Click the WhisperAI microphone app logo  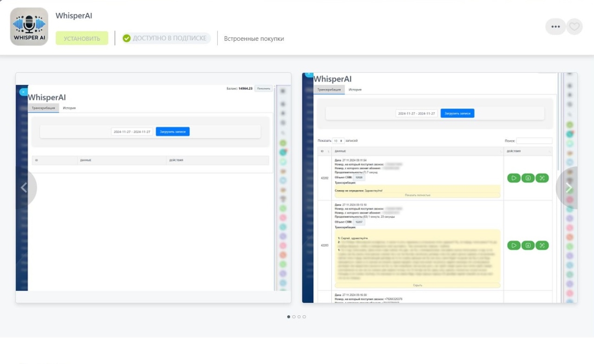pos(29,26)
